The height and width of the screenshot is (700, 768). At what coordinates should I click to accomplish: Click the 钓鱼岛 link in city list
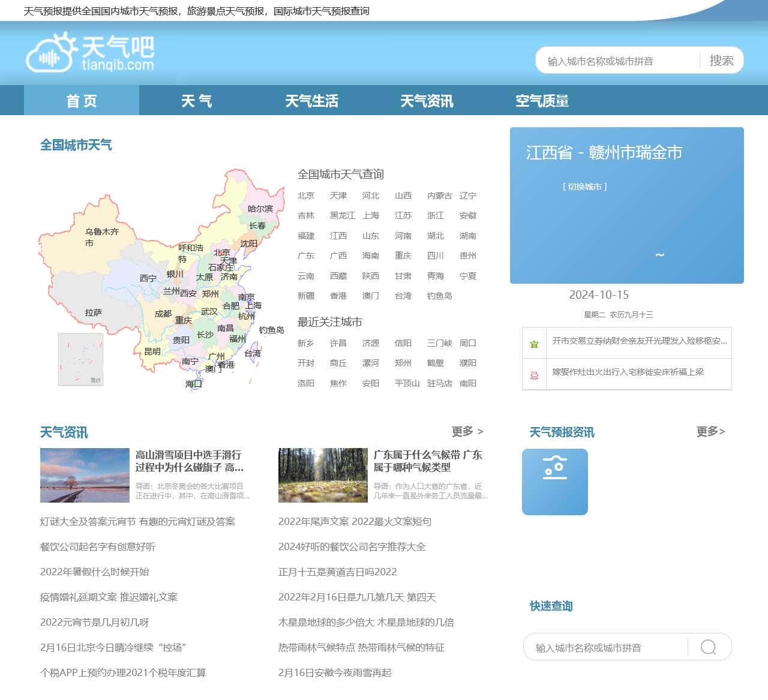(439, 295)
